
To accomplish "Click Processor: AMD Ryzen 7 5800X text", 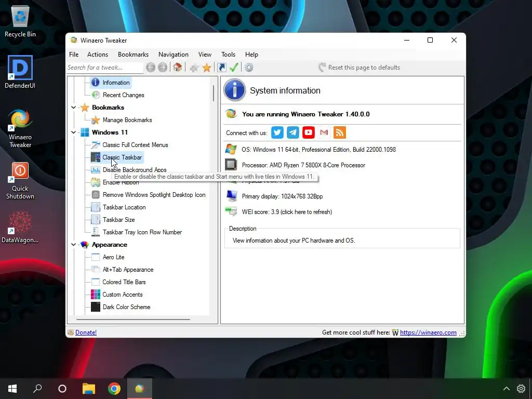I will click(x=303, y=165).
